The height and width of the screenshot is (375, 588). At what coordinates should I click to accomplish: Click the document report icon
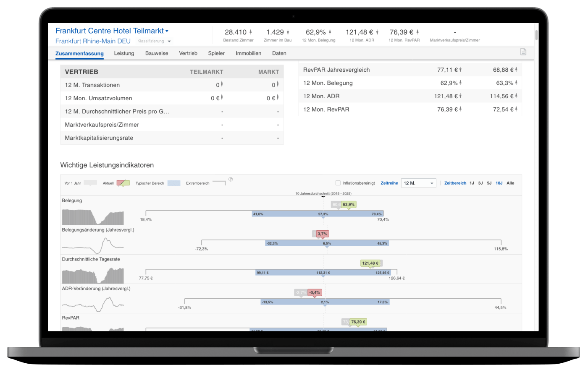coord(523,52)
